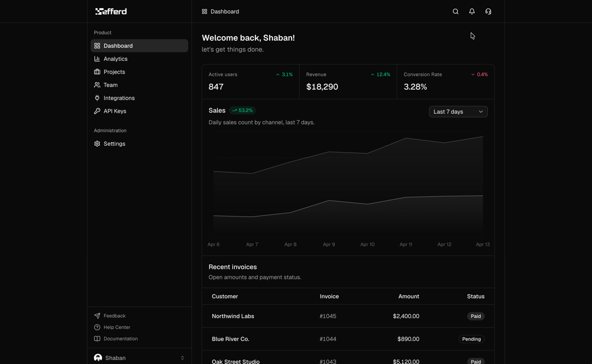Image resolution: width=592 pixels, height=364 pixels.
Task: Open search via magnifier icon
Action: pos(456,12)
